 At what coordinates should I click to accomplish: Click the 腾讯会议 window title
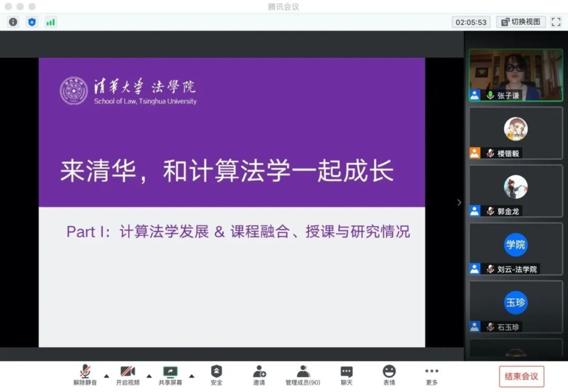pos(284,6)
